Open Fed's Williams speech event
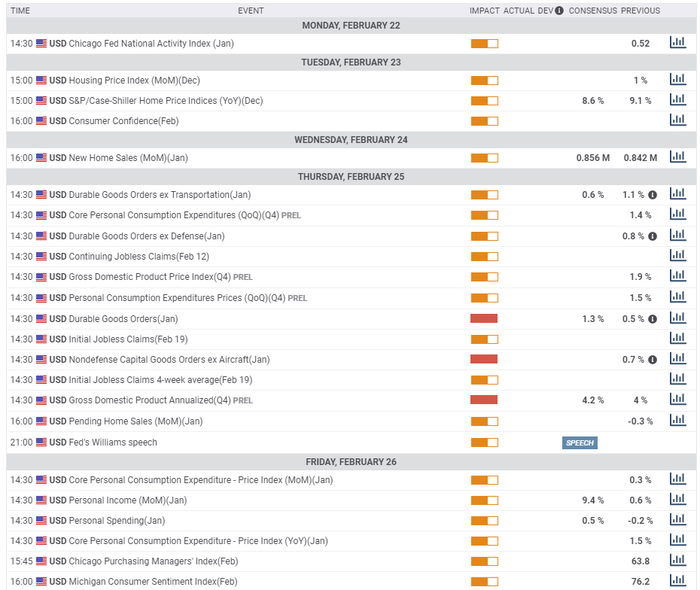 [113, 442]
